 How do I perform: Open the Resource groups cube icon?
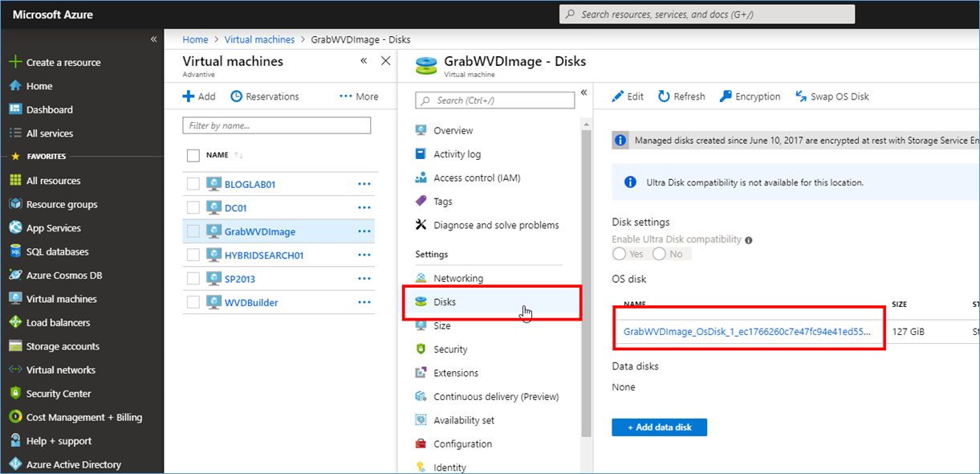[x=14, y=204]
